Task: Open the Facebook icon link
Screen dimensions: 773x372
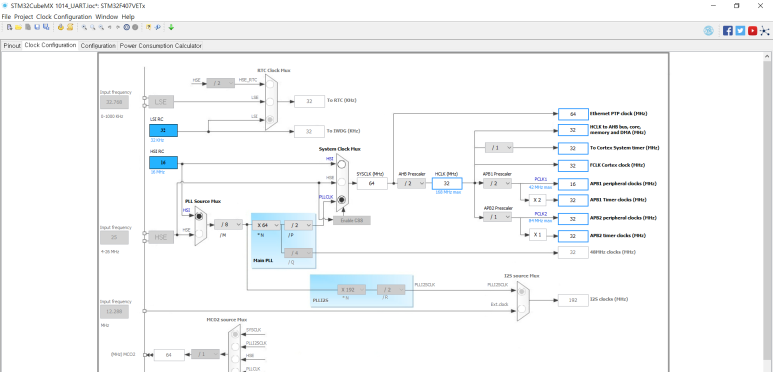Action: (x=728, y=31)
